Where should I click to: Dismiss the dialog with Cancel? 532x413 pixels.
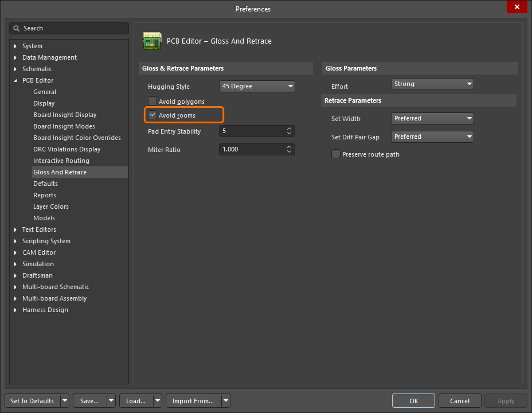pos(460,400)
